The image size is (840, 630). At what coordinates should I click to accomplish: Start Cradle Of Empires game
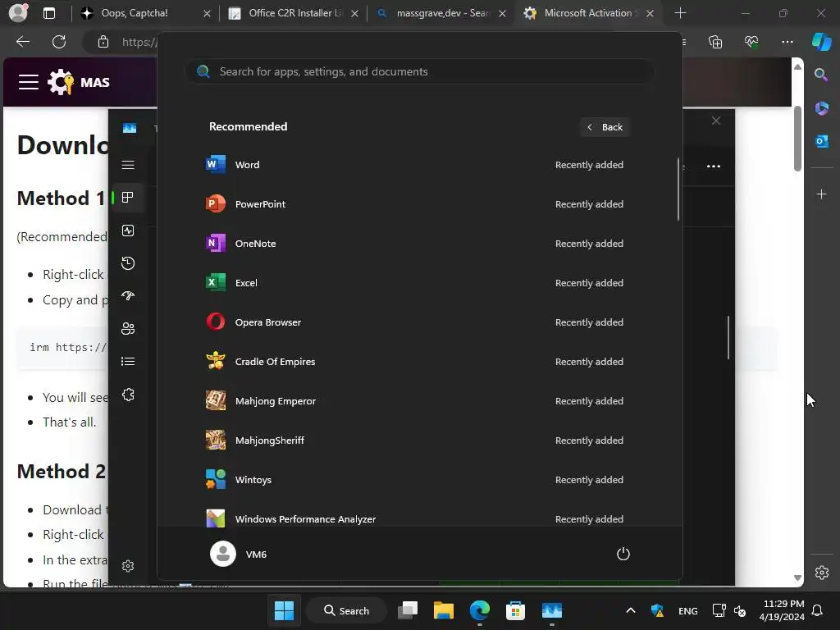[416, 362]
